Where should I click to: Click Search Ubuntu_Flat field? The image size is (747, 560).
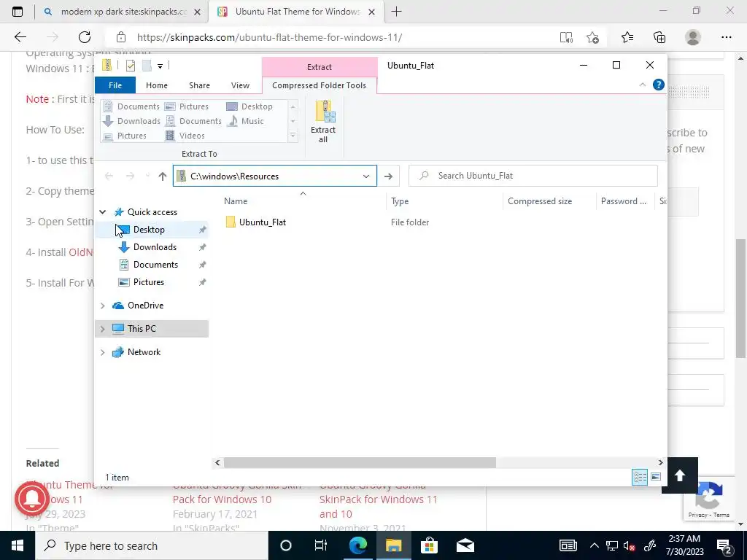tap(533, 176)
